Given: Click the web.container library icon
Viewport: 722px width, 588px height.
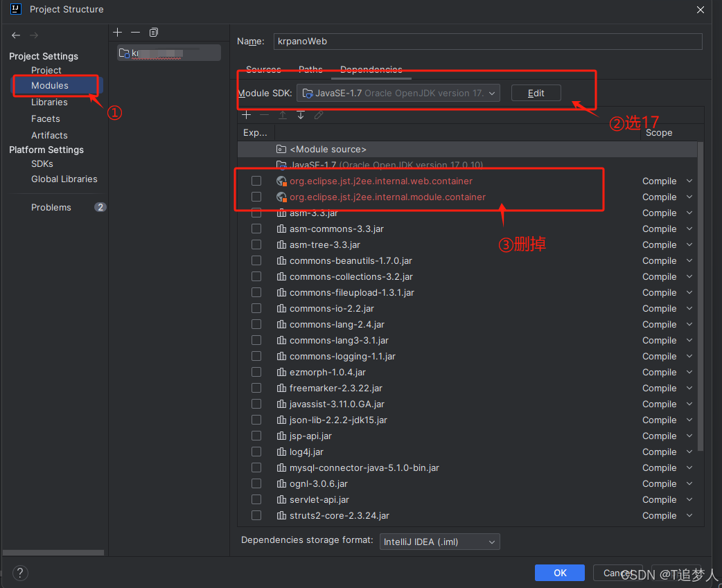Looking at the screenshot, I should point(281,181).
